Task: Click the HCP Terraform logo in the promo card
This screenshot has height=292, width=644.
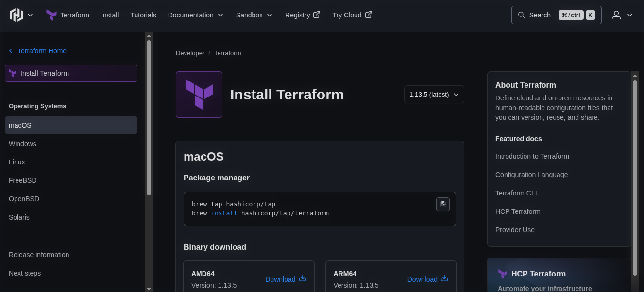Action: tap(502, 274)
